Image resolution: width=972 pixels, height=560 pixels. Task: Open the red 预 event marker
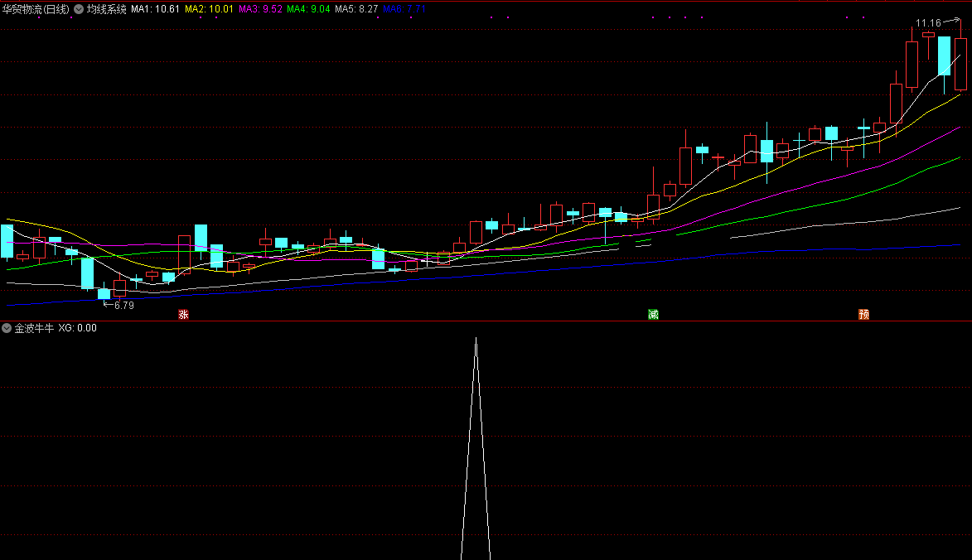(863, 314)
